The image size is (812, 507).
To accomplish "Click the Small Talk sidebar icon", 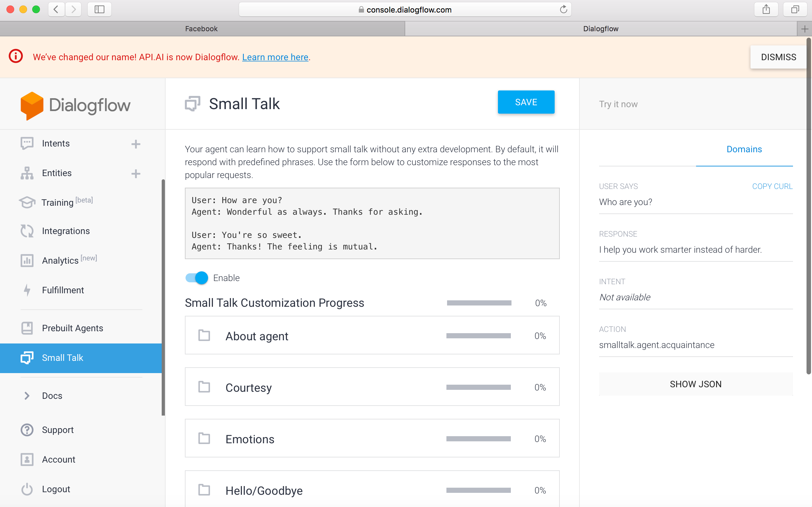I will click(27, 358).
